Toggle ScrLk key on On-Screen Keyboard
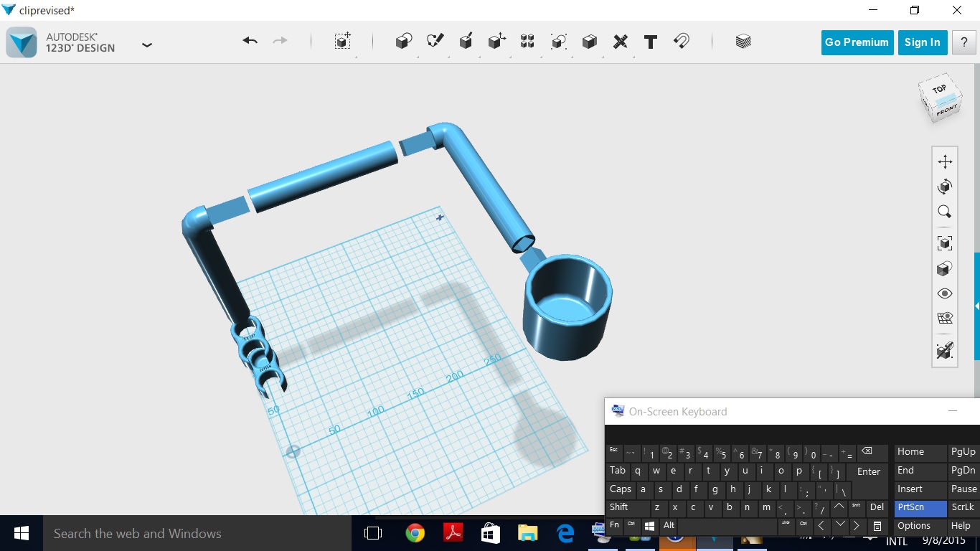The width and height of the screenshot is (980, 551). (963, 508)
